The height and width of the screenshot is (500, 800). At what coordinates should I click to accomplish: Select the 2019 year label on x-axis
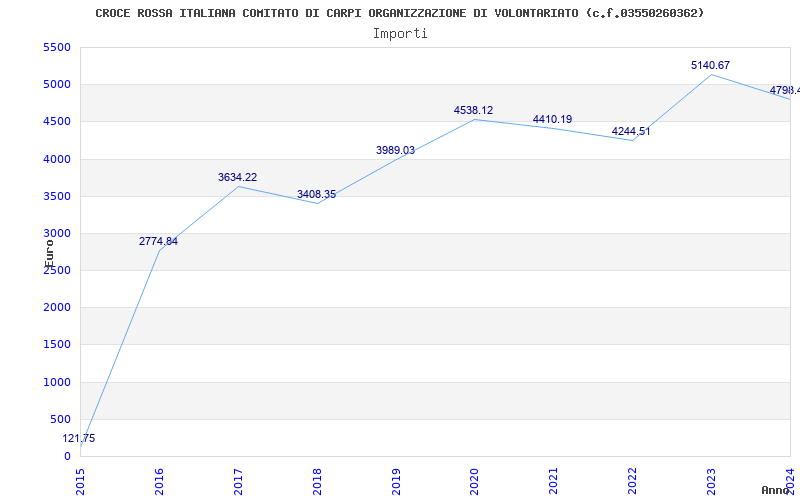396,481
